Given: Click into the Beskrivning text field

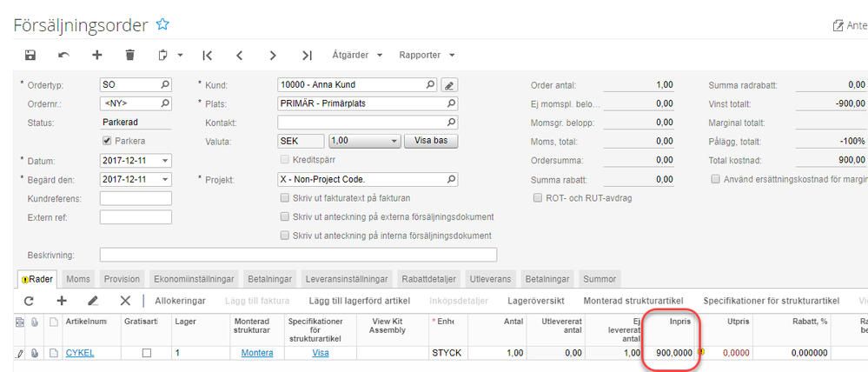Looking at the screenshot, I should (x=298, y=255).
